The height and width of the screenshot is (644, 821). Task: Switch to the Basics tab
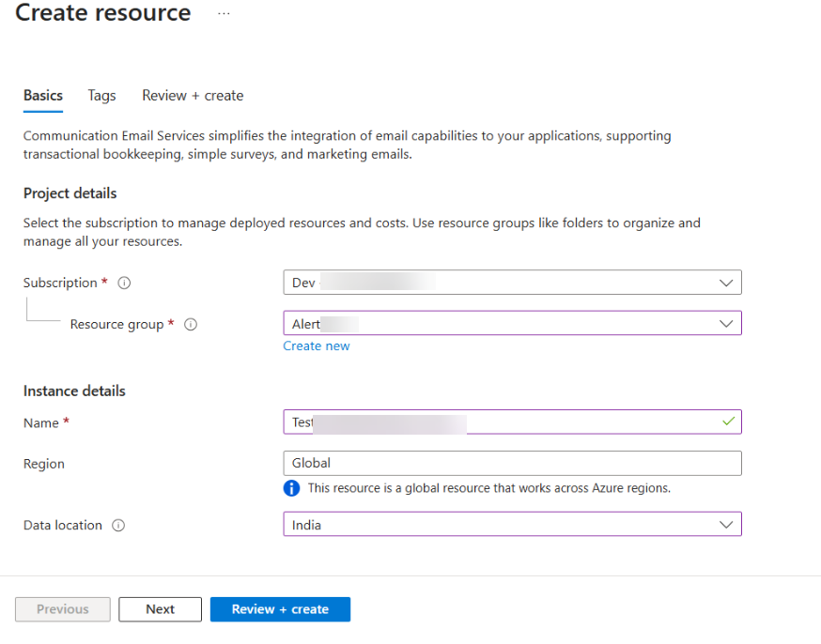43,96
